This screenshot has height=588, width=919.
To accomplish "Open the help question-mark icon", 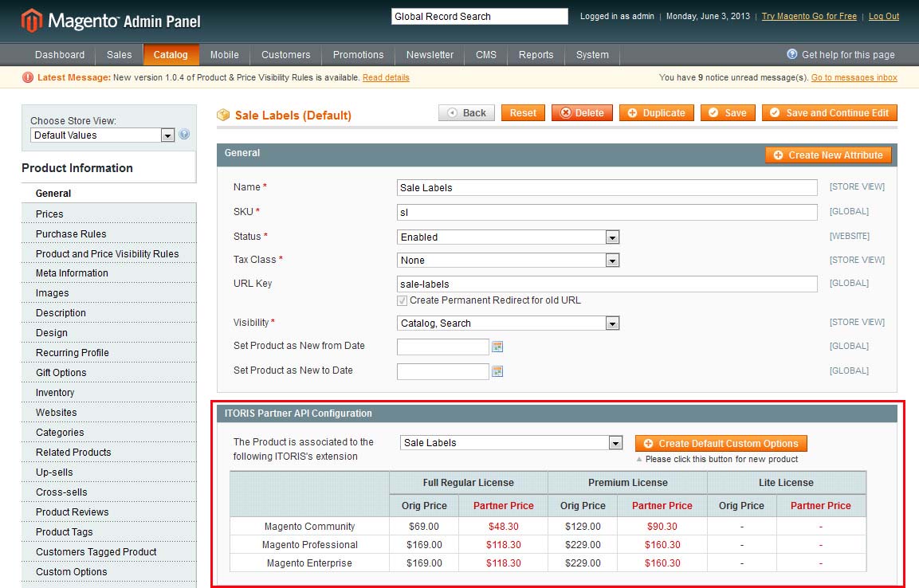I will coord(791,54).
